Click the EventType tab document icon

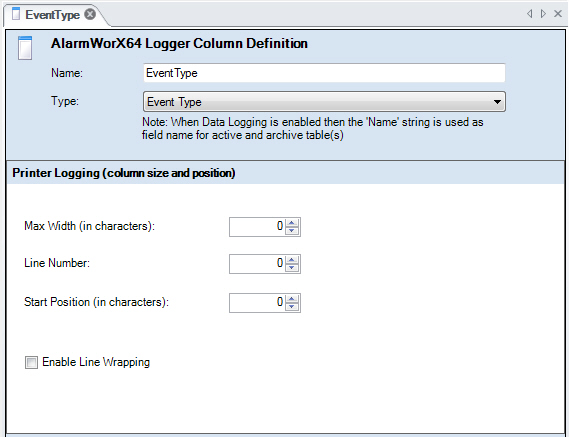tap(16, 14)
